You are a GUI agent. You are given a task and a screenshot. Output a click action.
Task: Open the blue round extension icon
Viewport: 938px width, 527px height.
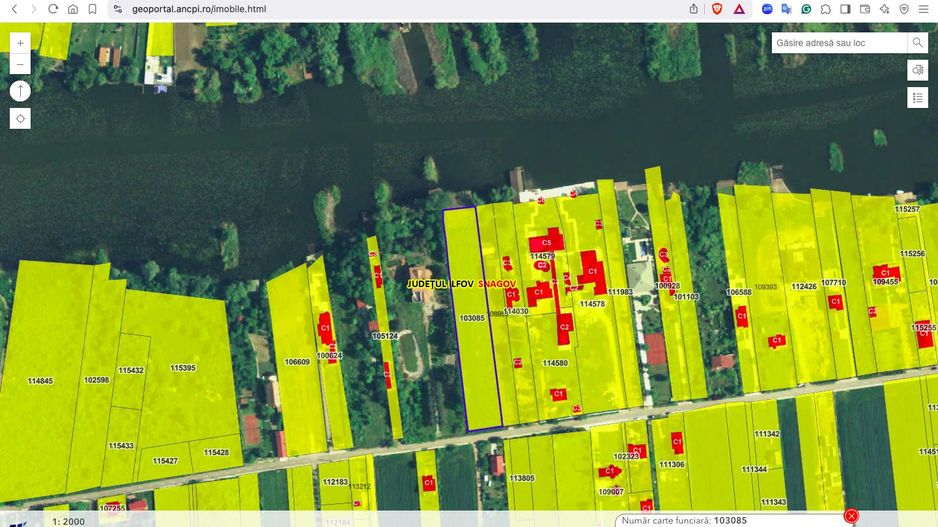[767, 9]
